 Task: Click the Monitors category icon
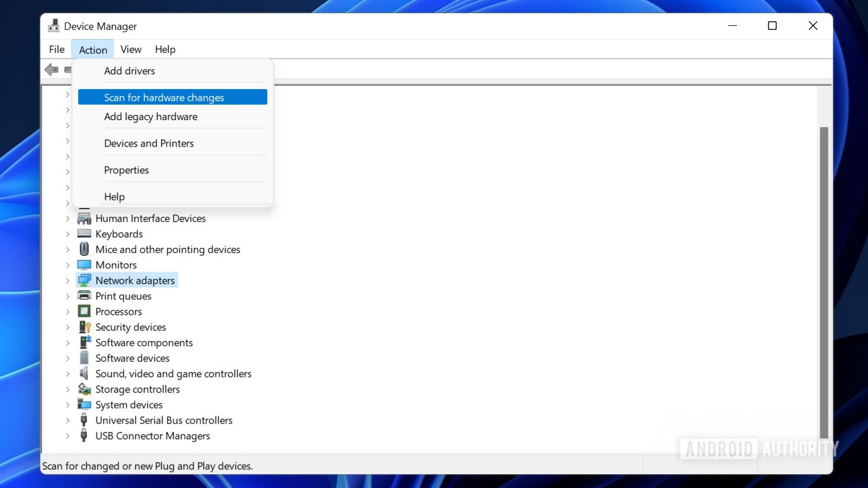coord(83,264)
